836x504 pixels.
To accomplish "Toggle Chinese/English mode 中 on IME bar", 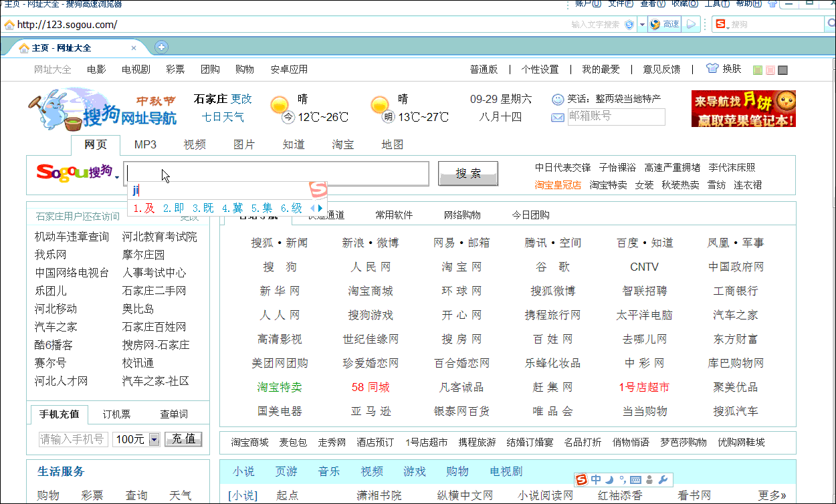I will 596,479.
